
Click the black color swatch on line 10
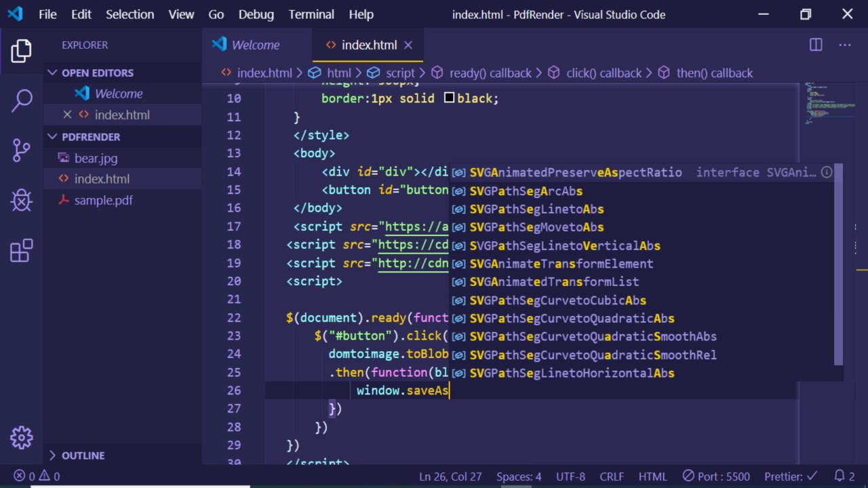(x=449, y=98)
